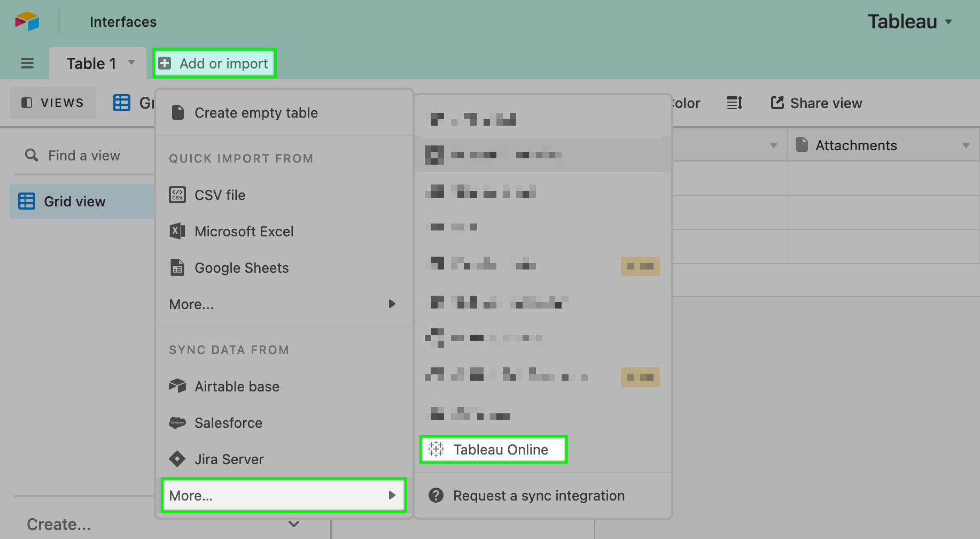Viewport: 980px width, 539px height.
Task: Open the Interfaces link
Action: pyautogui.click(x=123, y=22)
